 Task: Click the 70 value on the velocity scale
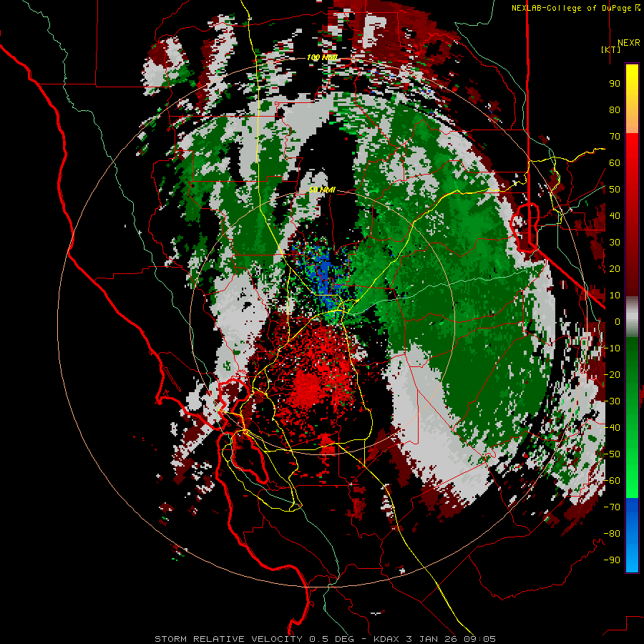coord(615,137)
